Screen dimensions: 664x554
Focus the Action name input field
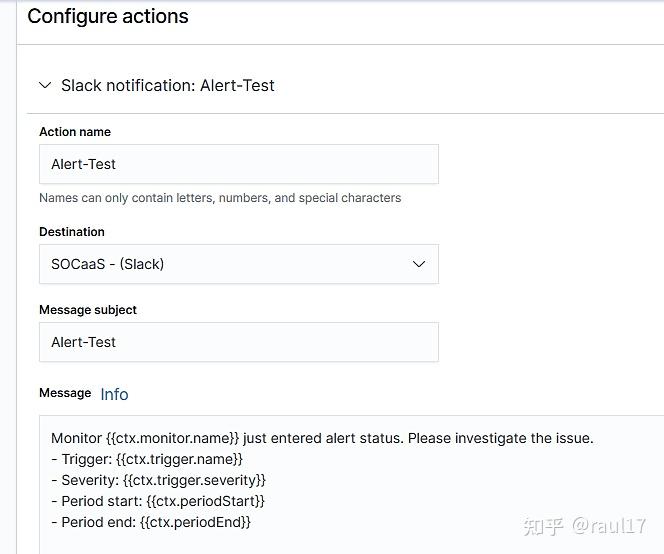(238, 164)
